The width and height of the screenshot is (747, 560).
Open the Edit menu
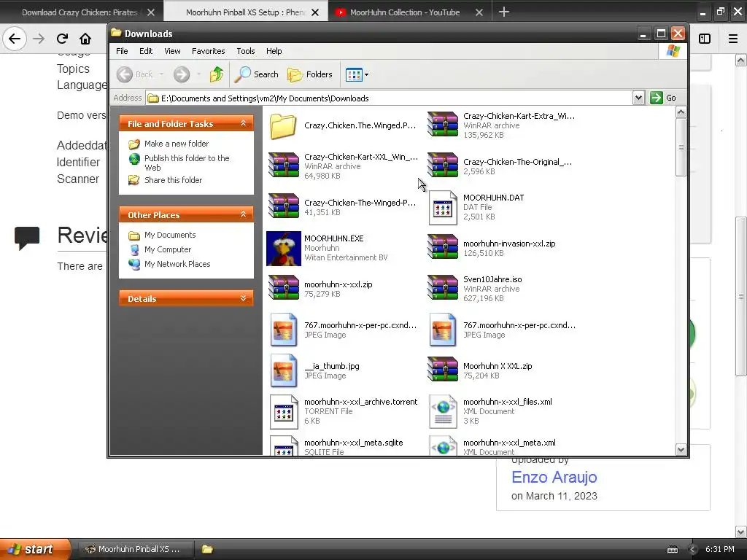pyautogui.click(x=146, y=51)
